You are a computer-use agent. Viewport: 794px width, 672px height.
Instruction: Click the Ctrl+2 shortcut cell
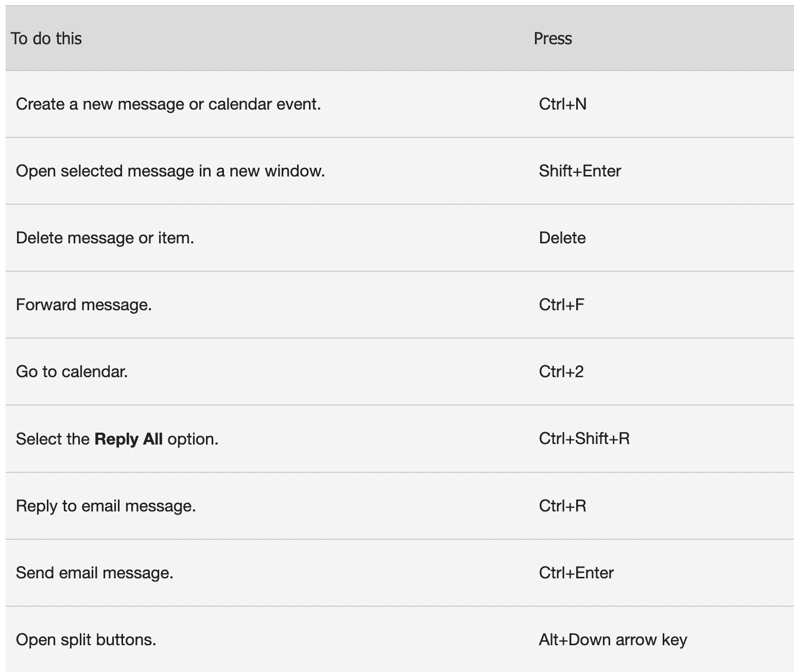coord(561,372)
